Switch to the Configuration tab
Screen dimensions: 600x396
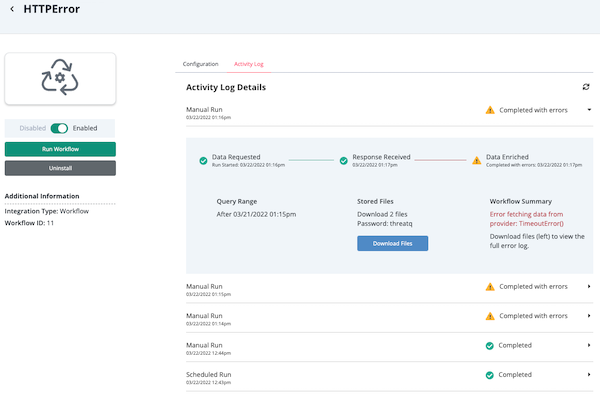[201, 64]
